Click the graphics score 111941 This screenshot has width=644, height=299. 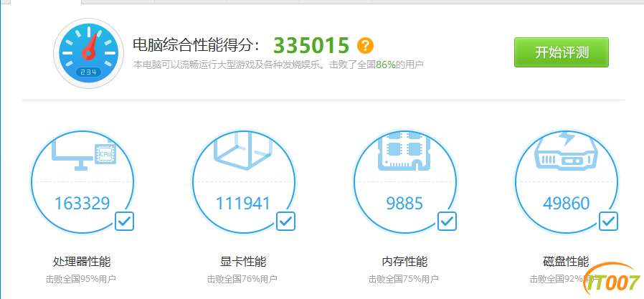243,204
